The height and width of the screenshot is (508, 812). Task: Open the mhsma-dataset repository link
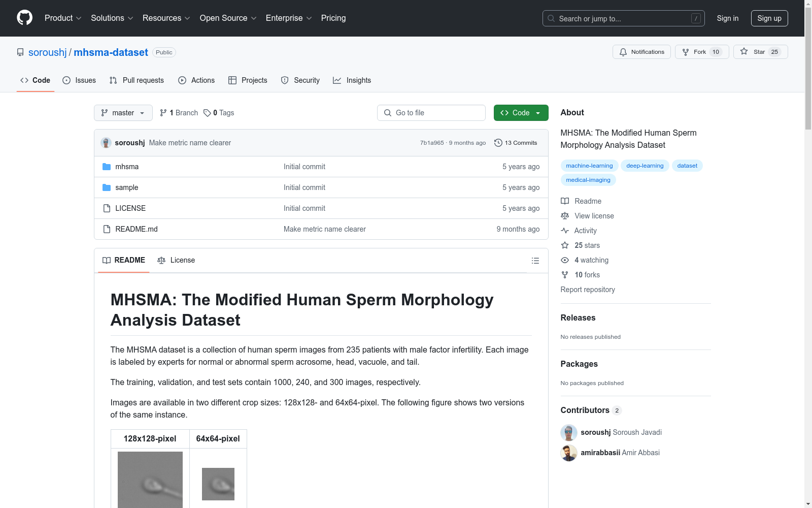click(x=111, y=52)
